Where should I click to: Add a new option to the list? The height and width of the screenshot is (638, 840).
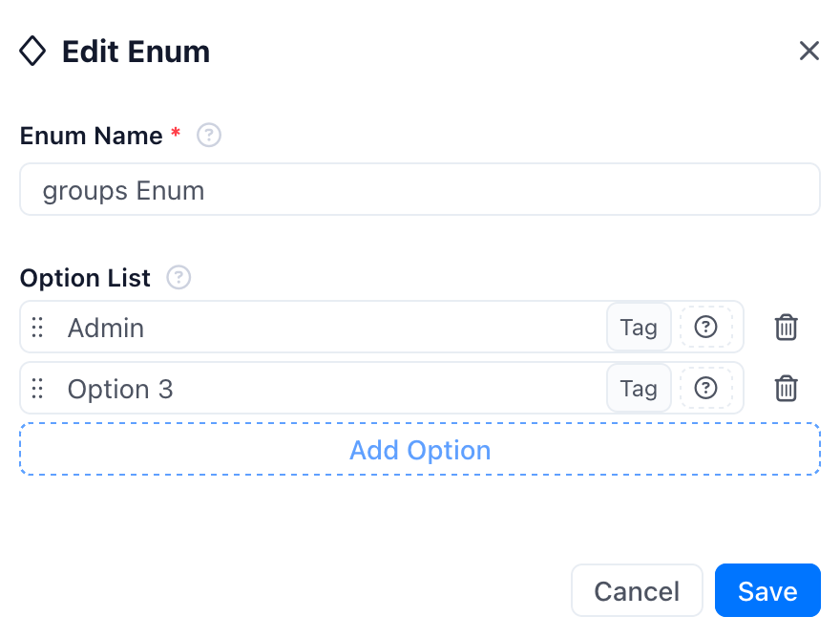click(x=420, y=449)
